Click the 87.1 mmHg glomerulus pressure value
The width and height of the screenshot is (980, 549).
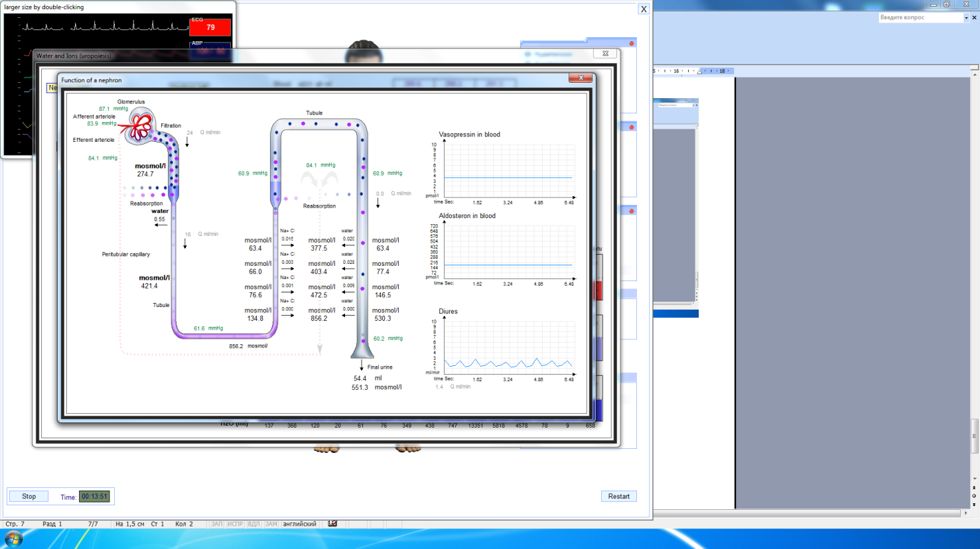(x=105, y=109)
